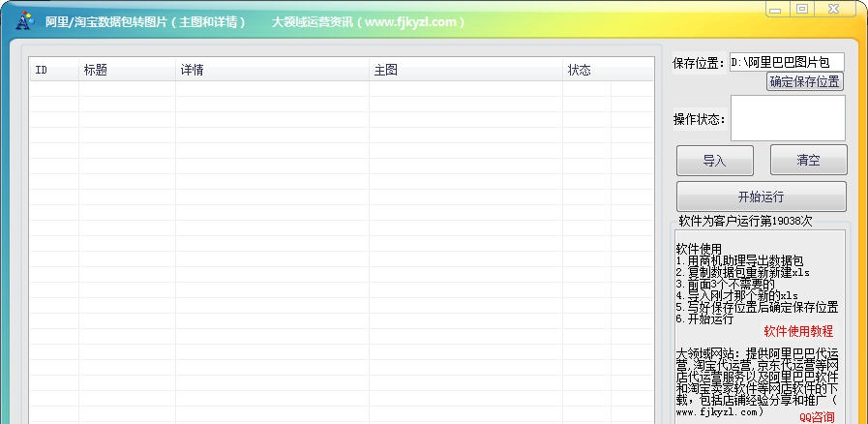Click the 清空 clear button
The height and width of the screenshot is (424, 868).
click(x=808, y=161)
